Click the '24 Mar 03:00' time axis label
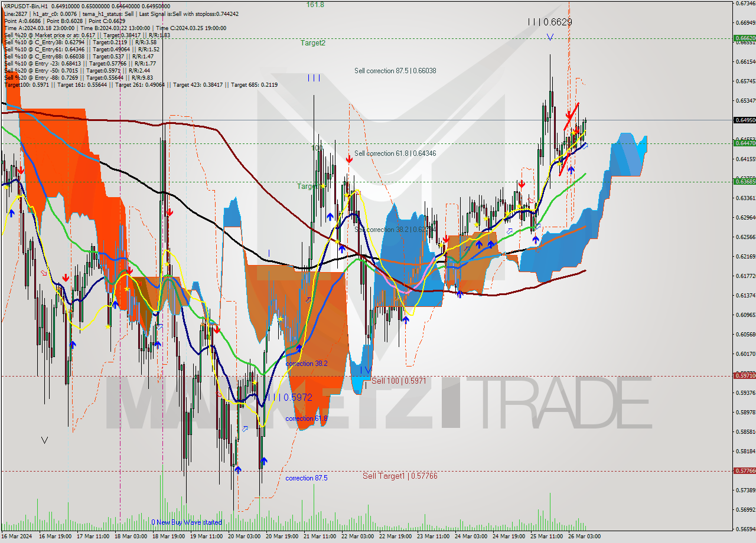 (x=472, y=537)
